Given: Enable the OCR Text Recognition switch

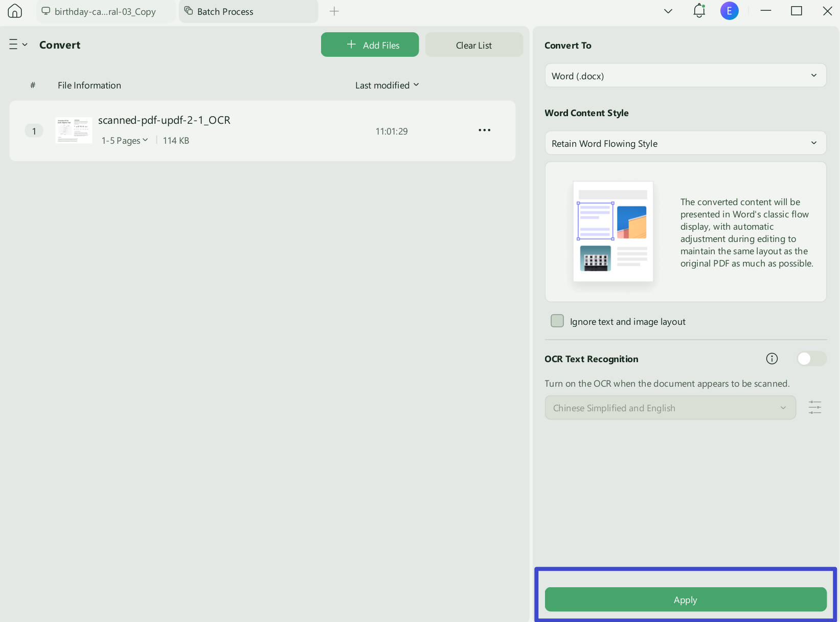Looking at the screenshot, I should tap(811, 359).
